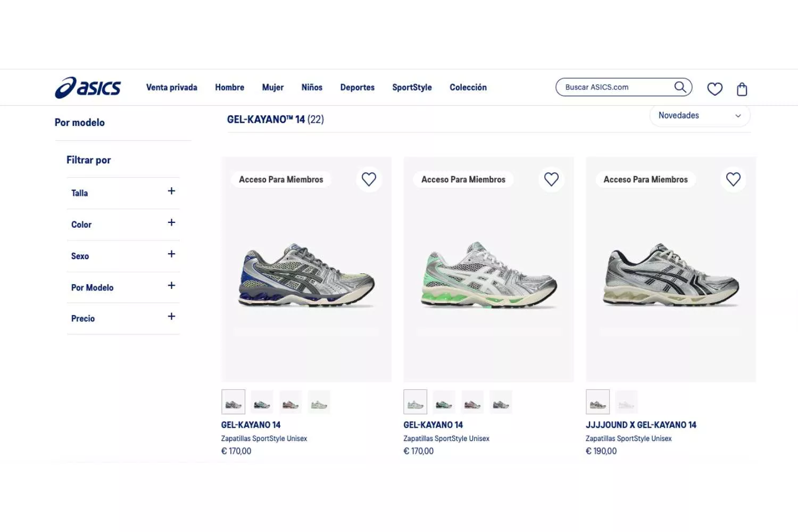Click the search magnifier icon
Screen dimensions: 798x532
click(680, 87)
